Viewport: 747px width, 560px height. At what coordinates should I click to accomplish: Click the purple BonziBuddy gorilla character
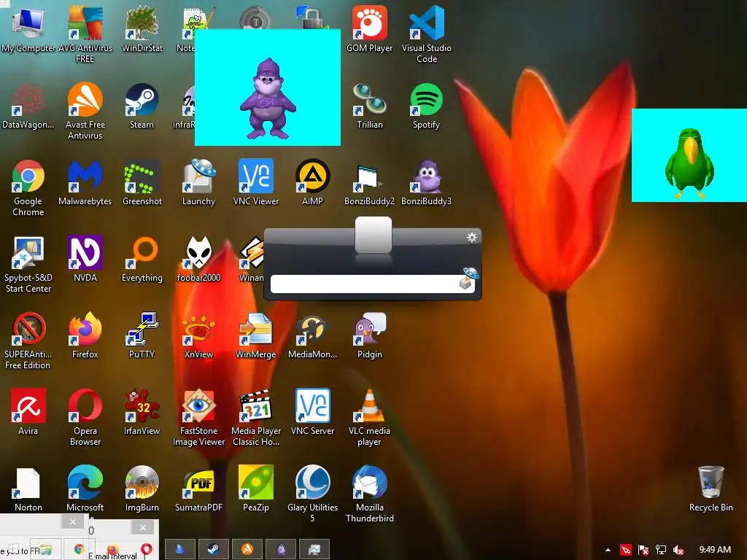[268, 98]
